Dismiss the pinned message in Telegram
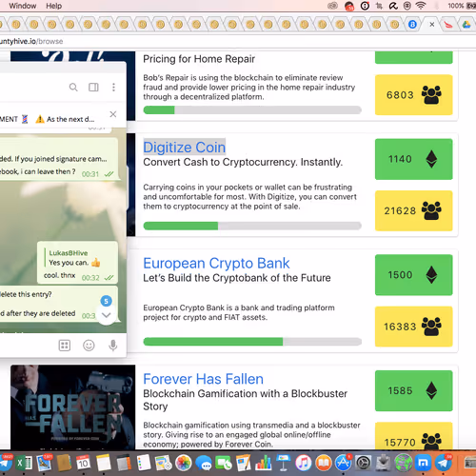The image size is (476, 476). click(x=113, y=114)
